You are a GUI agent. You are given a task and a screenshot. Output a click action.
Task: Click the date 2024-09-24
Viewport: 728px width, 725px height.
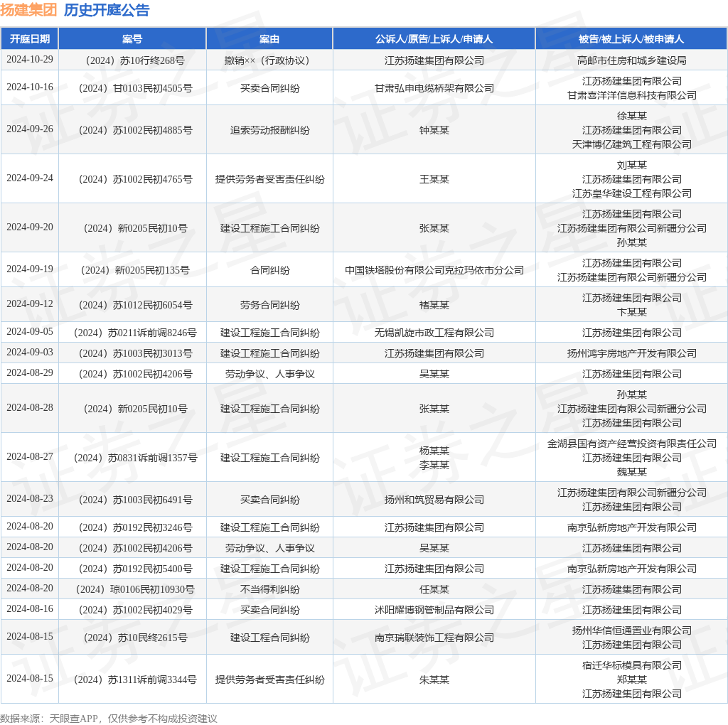point(30,178)
